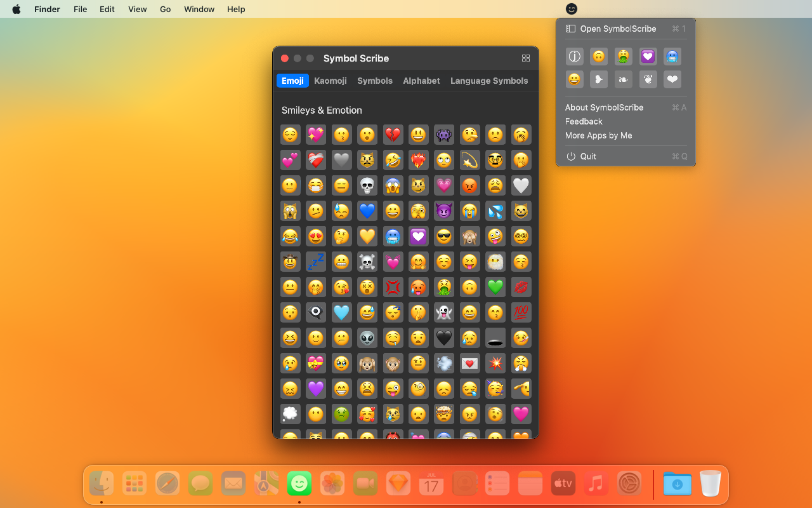The width and height of the screenshot is (812, 508).
Task: Choose the dashing away wind puff emoji
Action: [x=444, y=363]
